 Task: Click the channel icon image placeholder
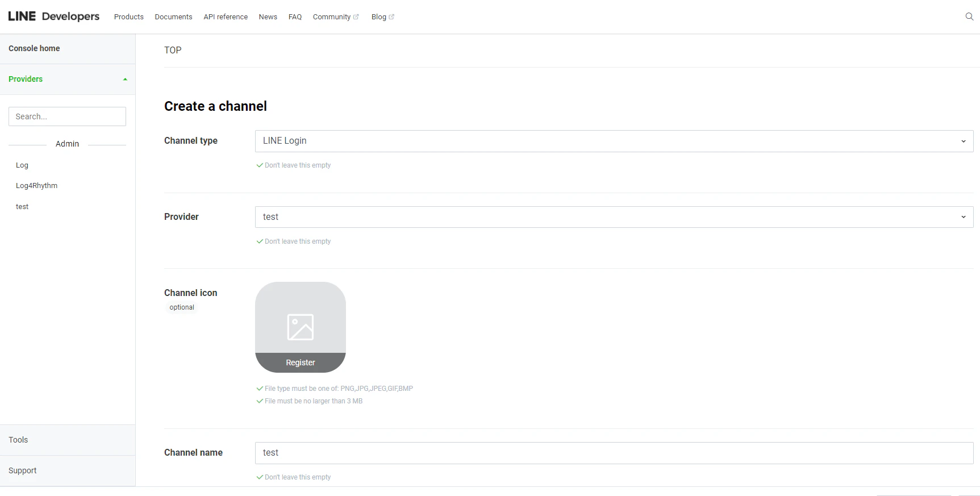(301, 327)
